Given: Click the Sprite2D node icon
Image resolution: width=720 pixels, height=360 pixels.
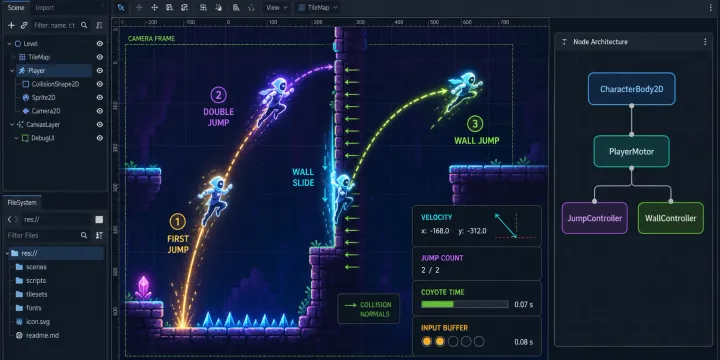Looking at the screenshot, I should (x=26, y=97).
